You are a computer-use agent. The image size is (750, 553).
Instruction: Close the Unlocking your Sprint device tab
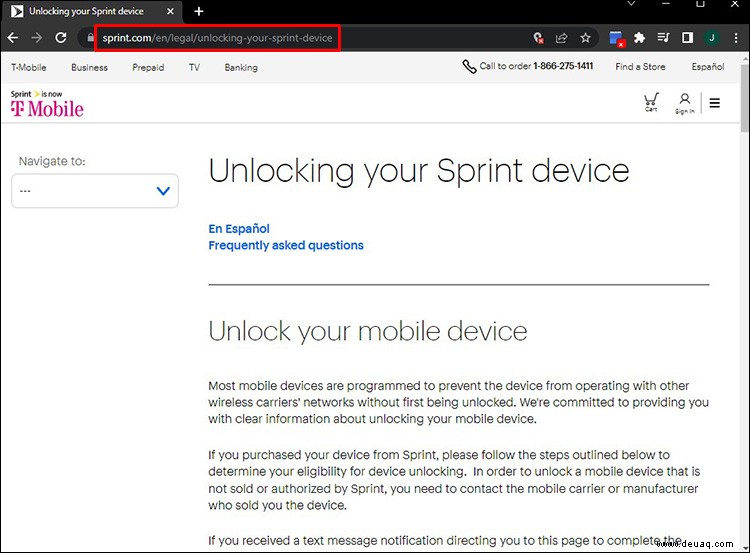click(x=170, y=11)
